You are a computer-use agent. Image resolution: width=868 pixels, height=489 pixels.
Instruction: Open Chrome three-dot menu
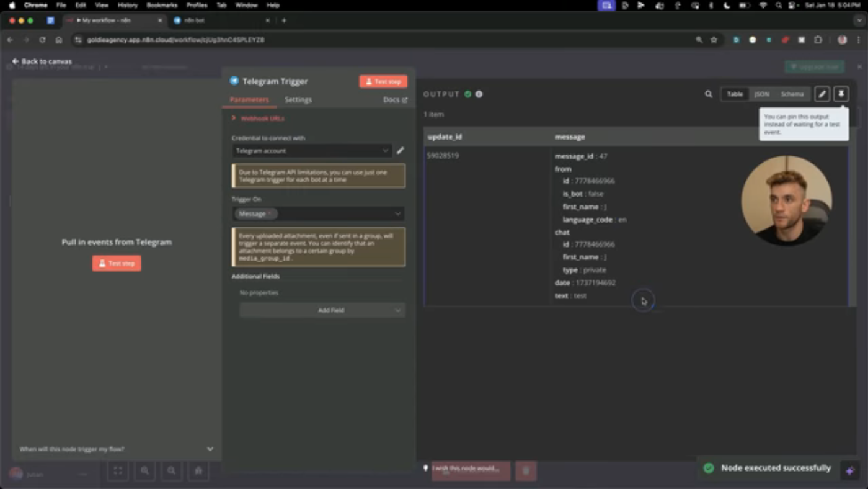coord(859,40)
